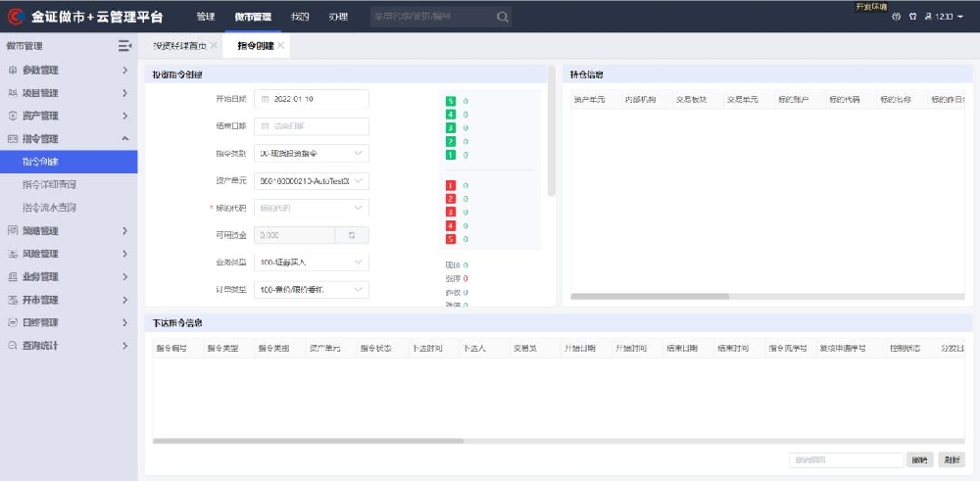Click the refresh icon beside 可用资金

coord(352,235)
